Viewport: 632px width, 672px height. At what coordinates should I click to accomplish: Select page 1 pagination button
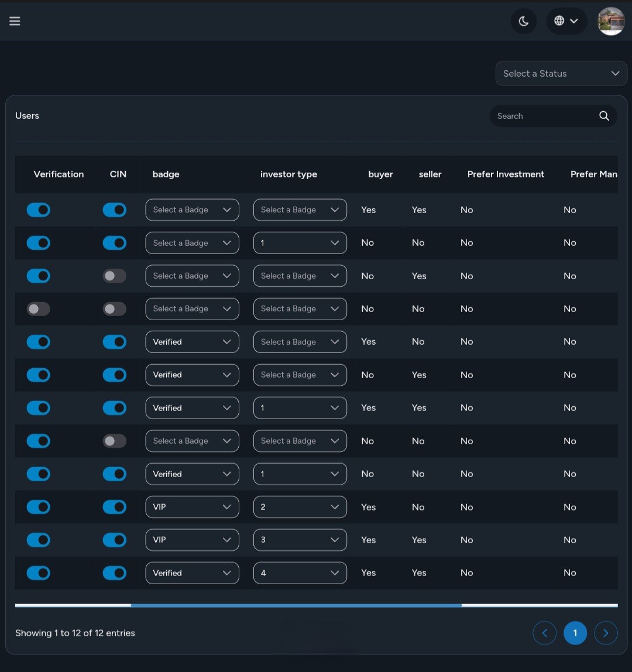coord(575,633)
